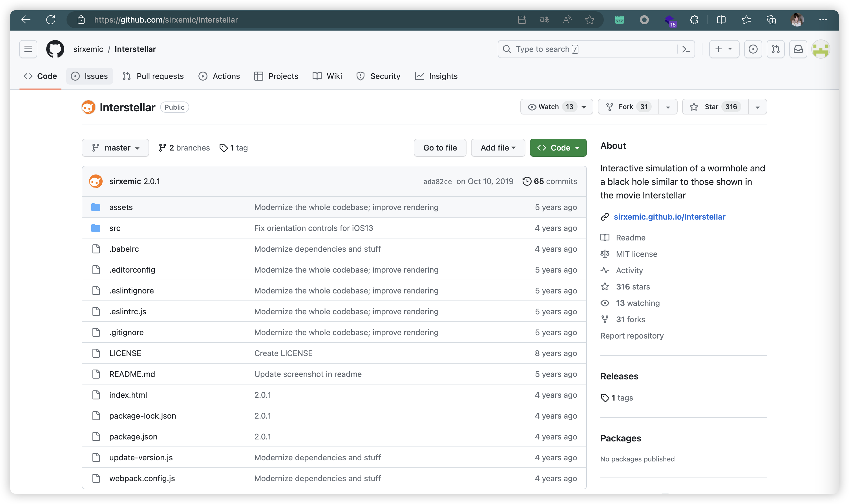Fork the repository with the Fork button
This screenshot has height=504, width=849.
(628, 107)
